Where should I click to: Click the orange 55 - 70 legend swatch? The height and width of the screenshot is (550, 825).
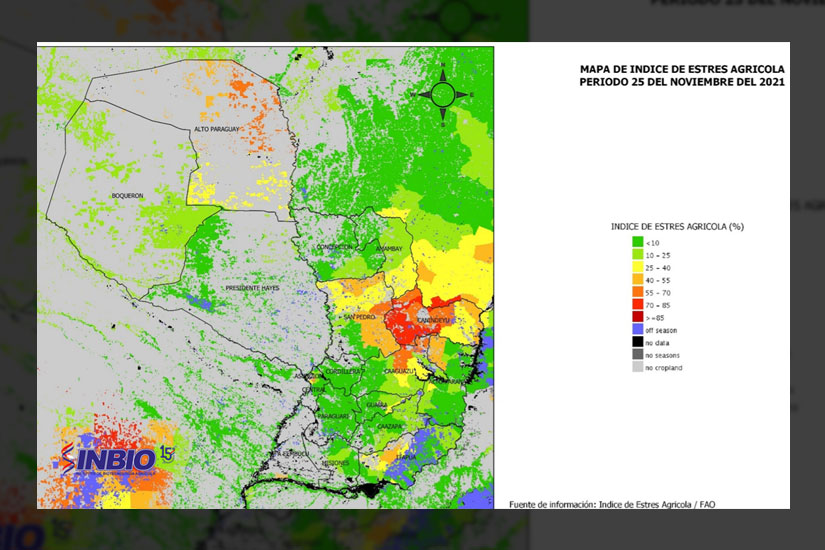[637, 291]
